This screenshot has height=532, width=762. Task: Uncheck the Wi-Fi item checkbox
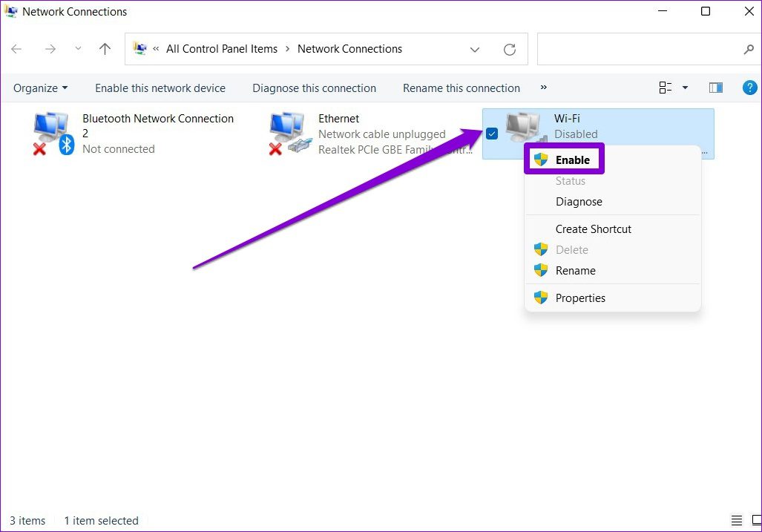coord(492,134)
